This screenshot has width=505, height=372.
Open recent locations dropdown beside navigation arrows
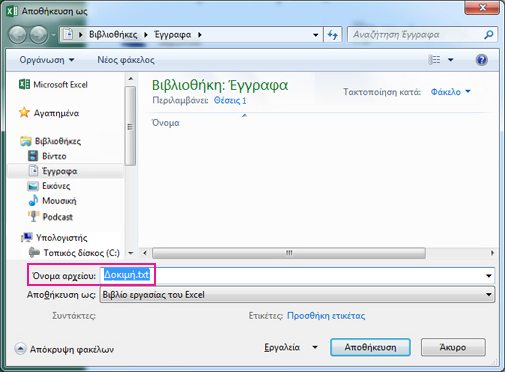click(x=53, y=35)
